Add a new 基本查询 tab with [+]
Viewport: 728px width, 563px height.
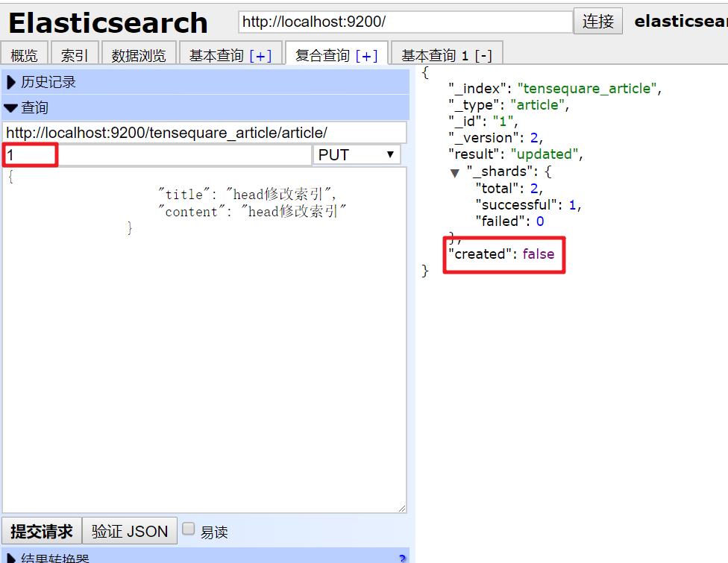point(260,56)
